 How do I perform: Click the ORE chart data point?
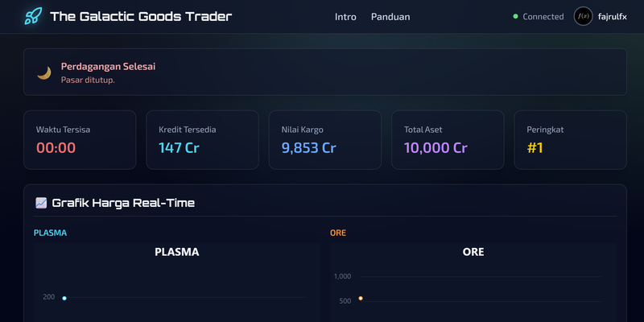coord(361,299)
